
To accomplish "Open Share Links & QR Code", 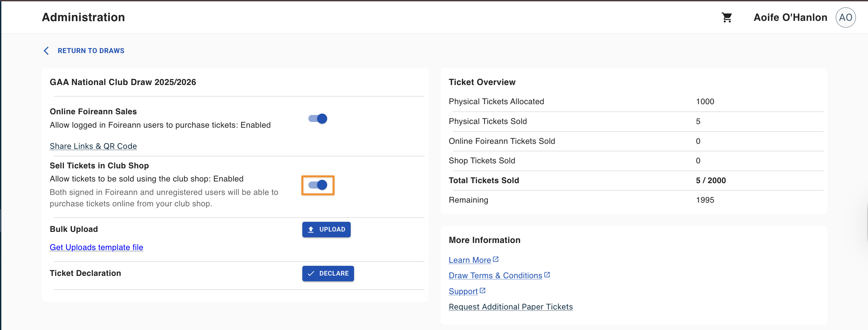I will tap(93, 146).
